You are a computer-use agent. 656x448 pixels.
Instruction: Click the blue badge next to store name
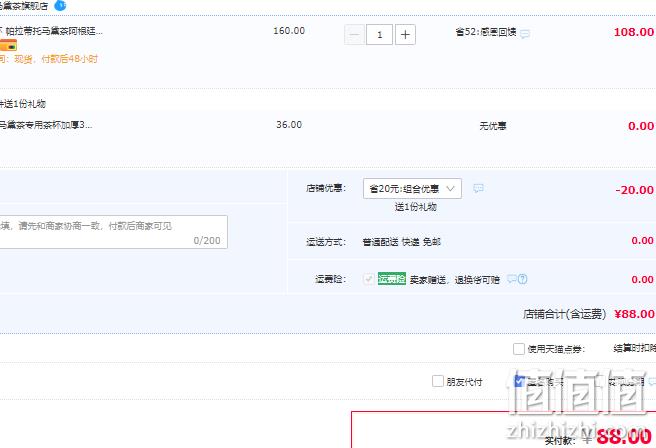point(60,5)
